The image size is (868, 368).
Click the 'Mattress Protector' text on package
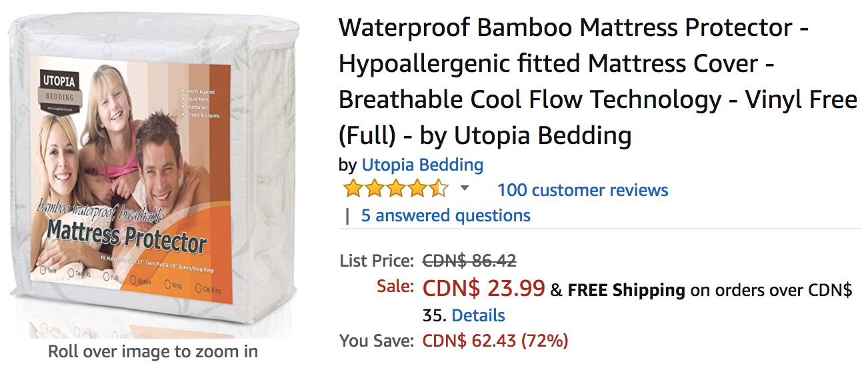click(x=127, y=238)
